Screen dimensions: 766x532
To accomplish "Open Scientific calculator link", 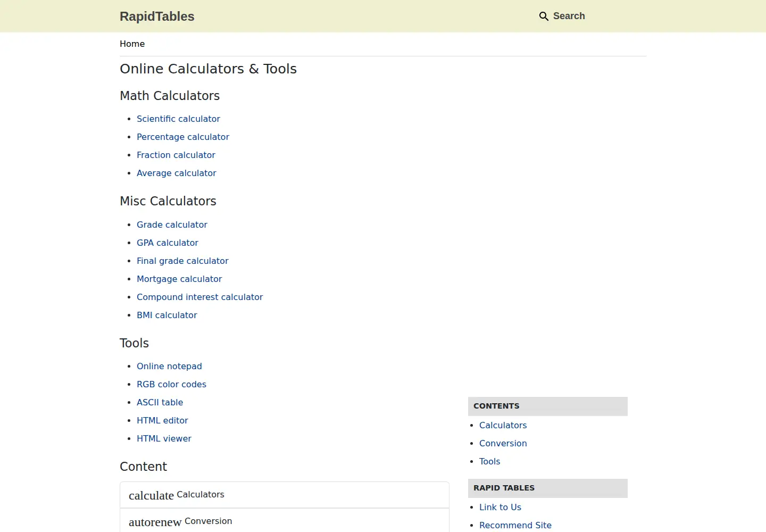I will click(x=178, y=119).
